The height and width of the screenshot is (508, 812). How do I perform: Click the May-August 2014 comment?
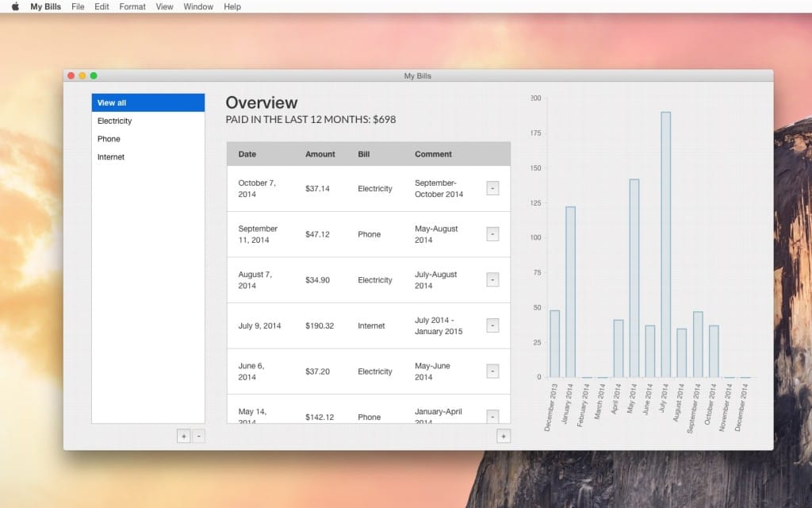point(437,234)
